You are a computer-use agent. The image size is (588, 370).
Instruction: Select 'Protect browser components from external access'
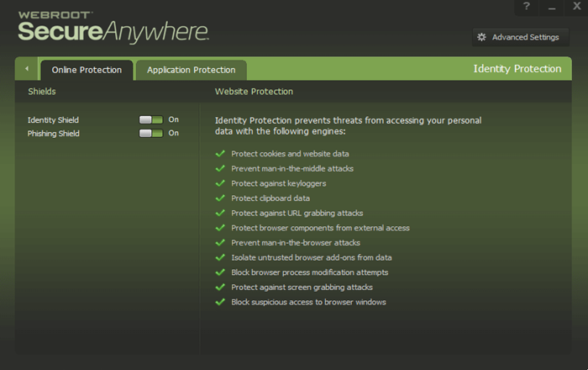(320, 228)
